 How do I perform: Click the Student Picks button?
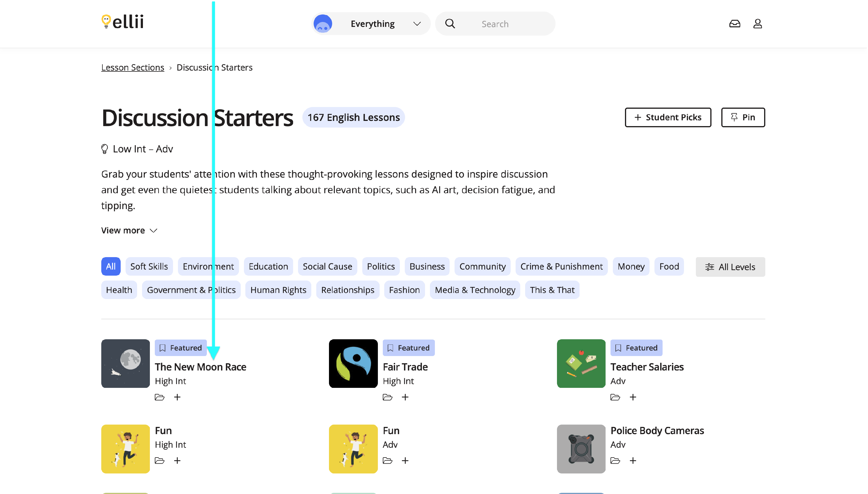[668, 117]
